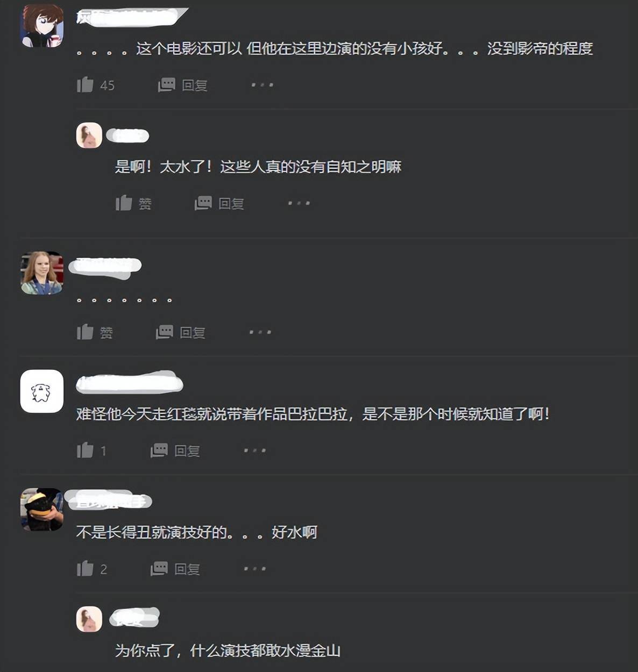Screen dimensions: 638x672
Task: Open avatar of 水漫金山 reply author
Action: pos(89,619)
